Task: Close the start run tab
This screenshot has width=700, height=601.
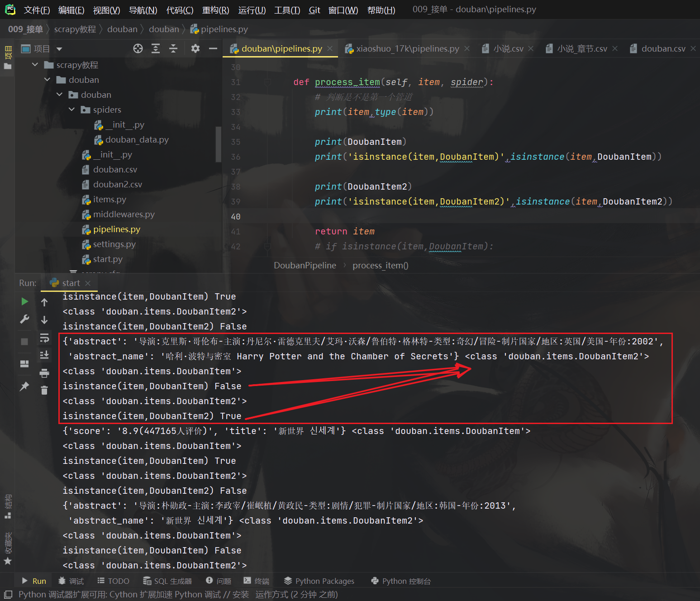Action: [88, 283]
